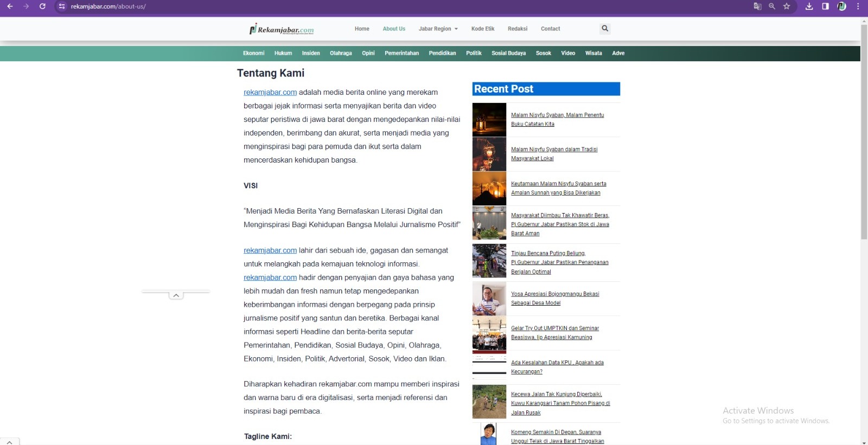Select About Us in top navigation
This screenshot has height=445, width=868.
pyautogui.click(x=394, y=29)
